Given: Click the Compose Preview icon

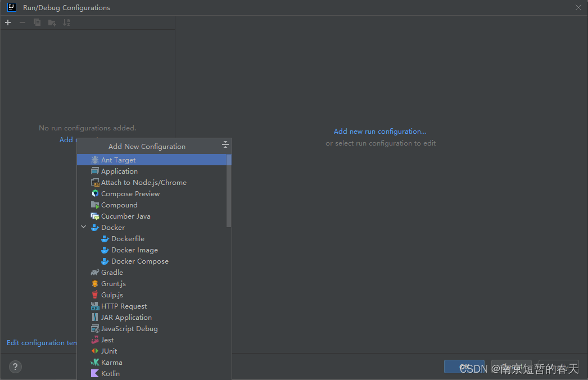Looking at the screenshot, I should tap(95, 193).
